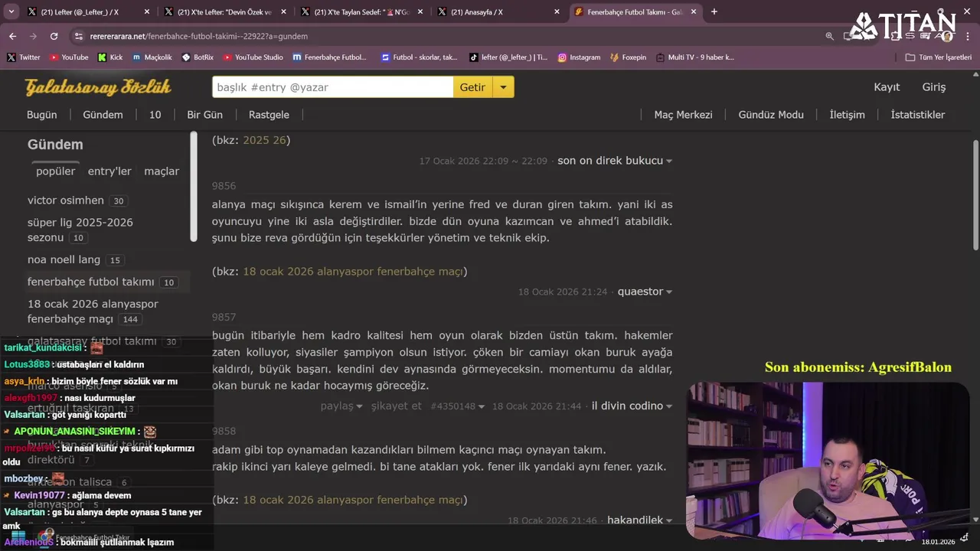Image resolution: width=980 pixels, height=551 pixels.
Task: Open süper lig 2025-2026 sezonu topic
Action: [x=80, y=230]
